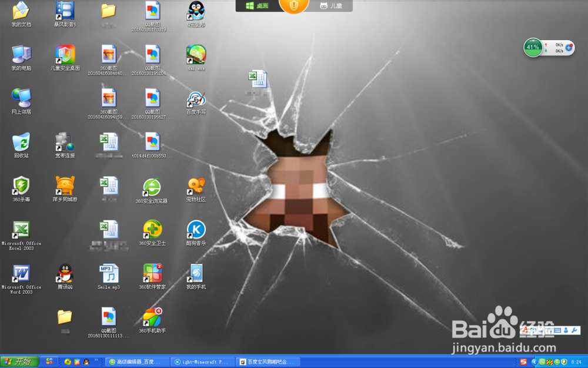This screenshot has width=588, height=368.
Task: Launch the 宠物社区 shortcut
Action: pos(196,189)
